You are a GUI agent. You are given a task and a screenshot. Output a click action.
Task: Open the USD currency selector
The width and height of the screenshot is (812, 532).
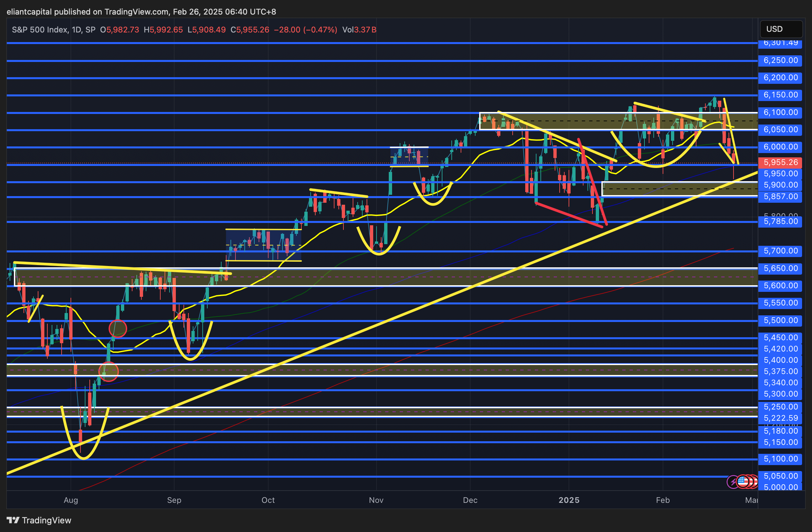click(781, 29)
